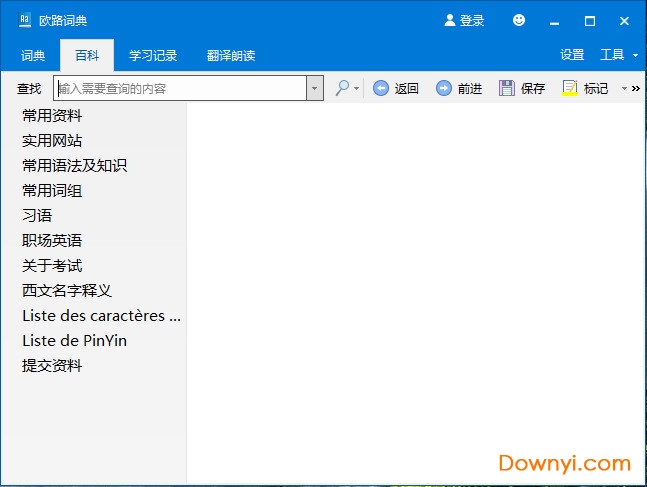The height and width of the screenshot is (487, 647).
Task: Click the smiley face feedback icon
Action: [x=519, y=20]
